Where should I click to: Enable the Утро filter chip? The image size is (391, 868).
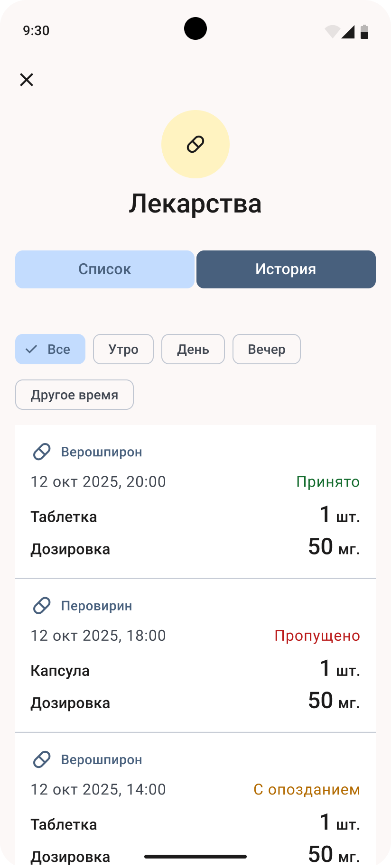123,349
